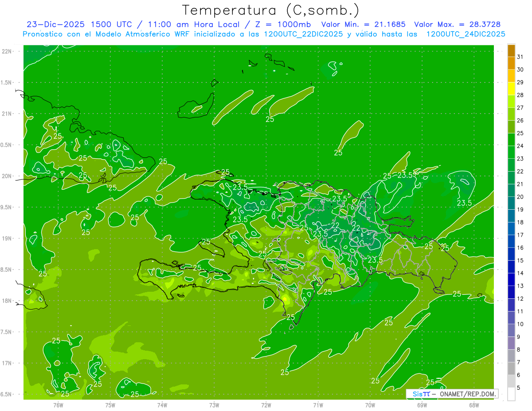This screenshot has width=532, height=411.
Task: Click the longitude axis label '76W'
Action: point(58,405)
